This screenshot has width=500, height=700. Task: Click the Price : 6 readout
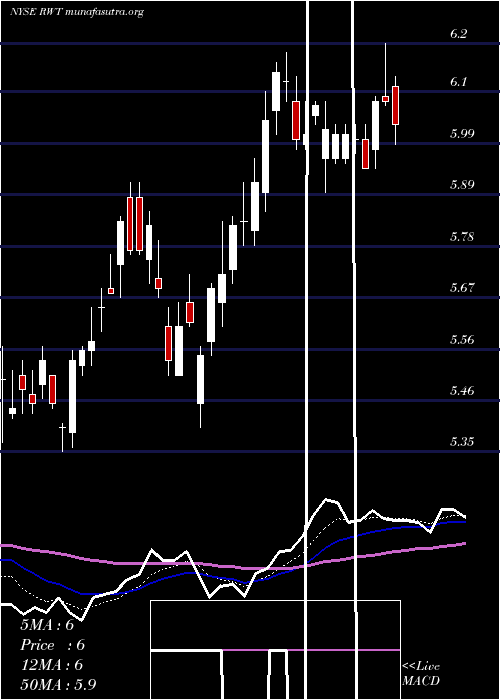[53, 645]
